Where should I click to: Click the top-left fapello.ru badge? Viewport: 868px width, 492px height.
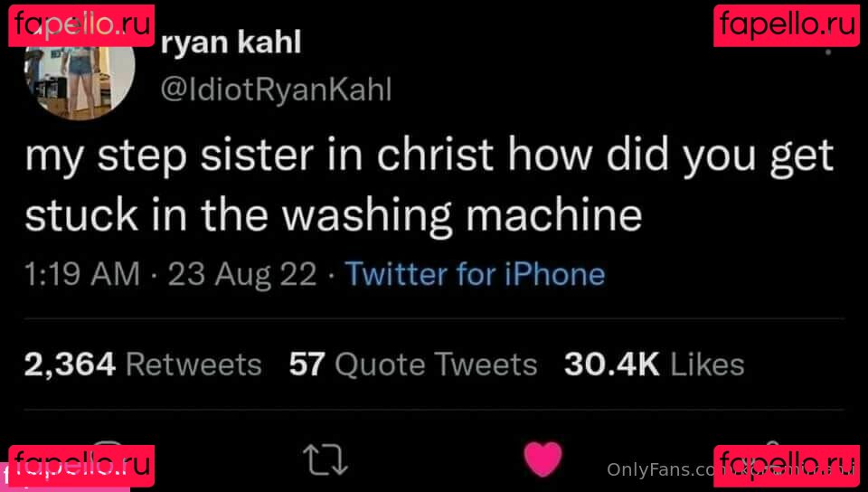81,25
